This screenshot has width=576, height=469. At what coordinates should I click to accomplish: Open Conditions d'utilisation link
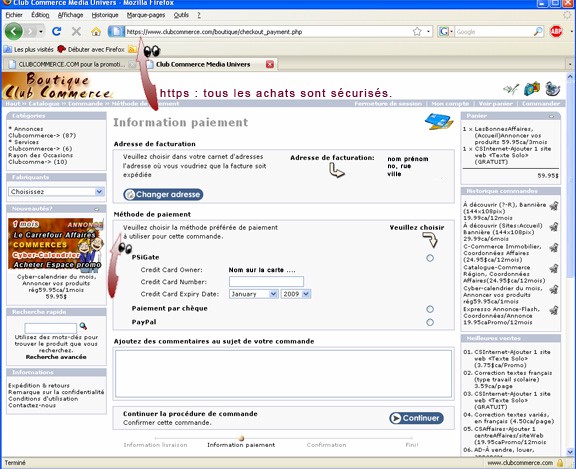[43, 399]
